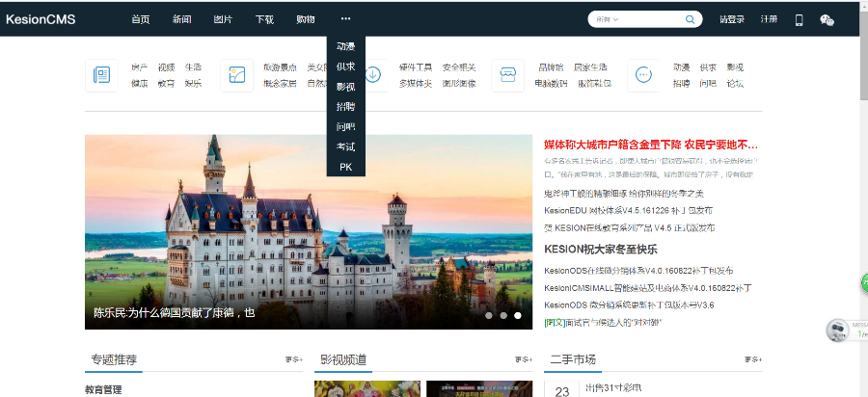Click the search magnifier icon
Screen dimensions: 868x397
click(691, 19)
